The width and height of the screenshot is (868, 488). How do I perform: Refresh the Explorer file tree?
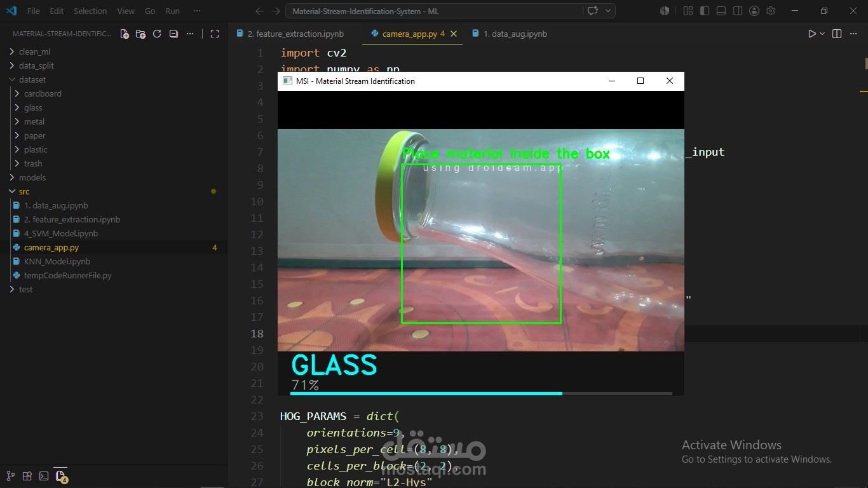click(157, 34)
